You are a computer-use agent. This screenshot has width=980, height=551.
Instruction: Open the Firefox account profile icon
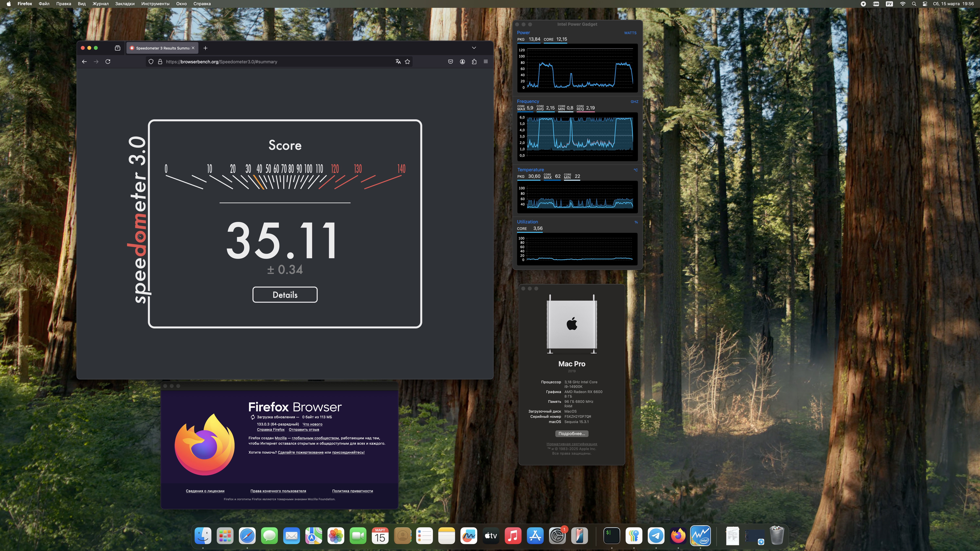coord(462,62)
